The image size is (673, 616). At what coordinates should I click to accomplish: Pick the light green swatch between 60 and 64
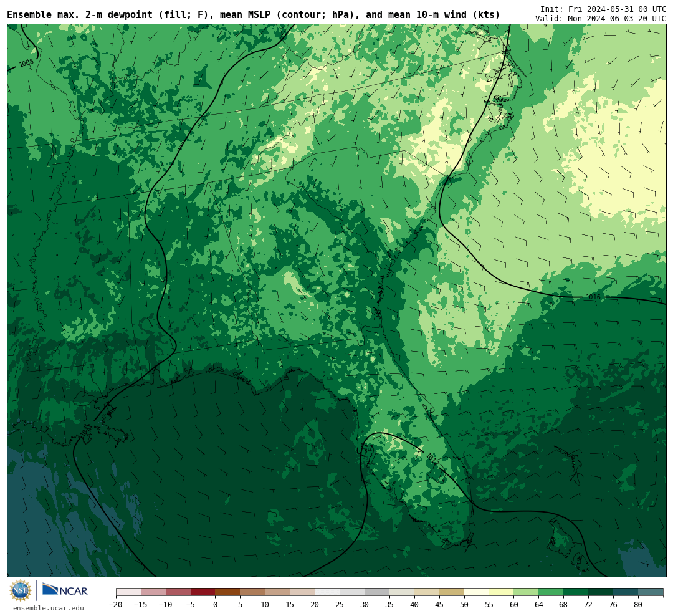(x=527, y=592)
